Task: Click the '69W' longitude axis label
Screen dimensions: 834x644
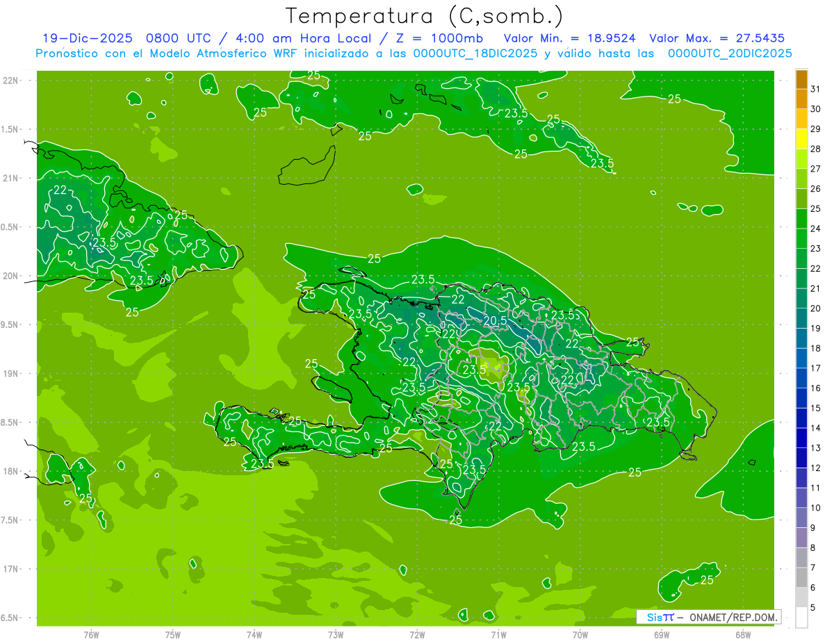Action: click(662, 634)
